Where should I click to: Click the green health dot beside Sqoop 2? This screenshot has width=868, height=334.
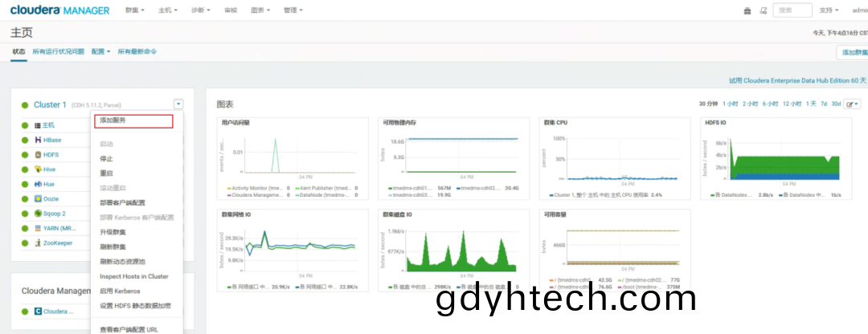click(25, 214)
